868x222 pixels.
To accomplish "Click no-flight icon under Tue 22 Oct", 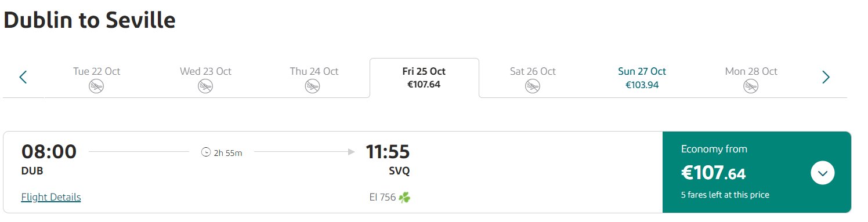I will click(x=96, y=86).
